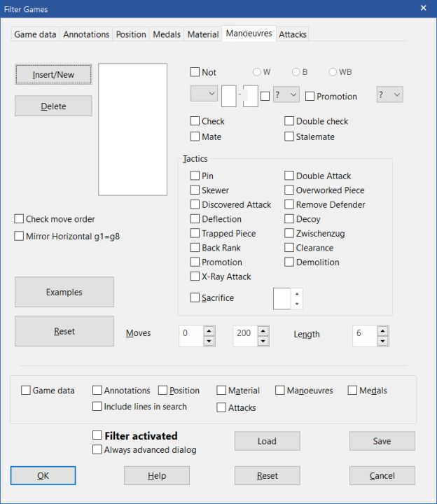Tick the Zwischenzug checkbox
The image size is (437, 504).
(x=289, y=233)
